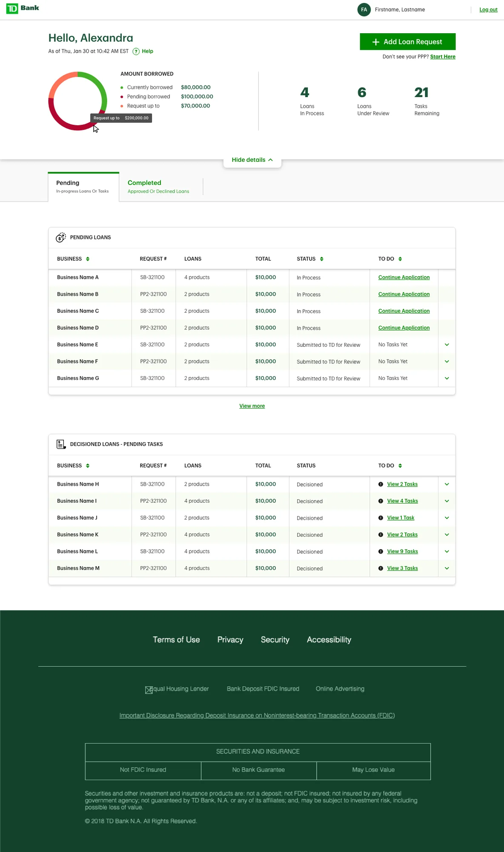This screenshot has height=852, width=504.
Task: Click Help text link beside timestamp
Action: (147, 51)
